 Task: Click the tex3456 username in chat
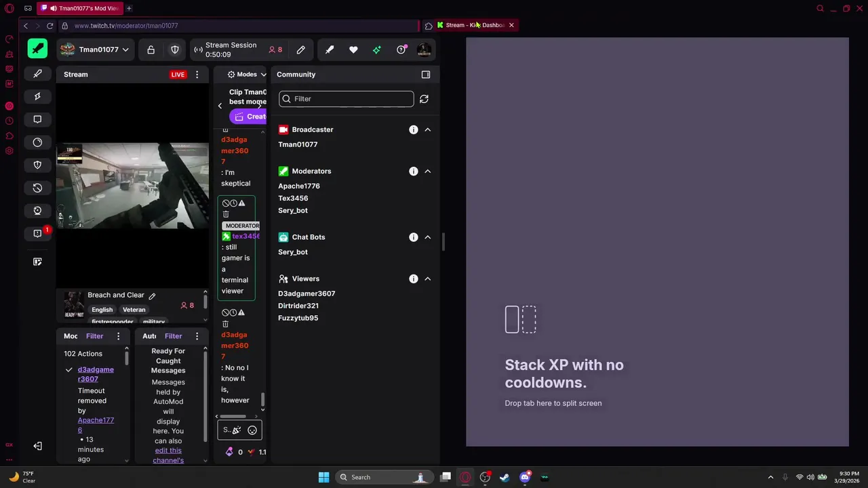tap(245, 236)
